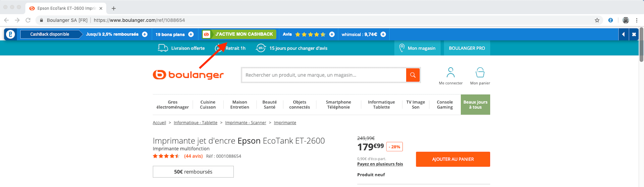Click the Informatique - Tablette breadcrumb

[196, 123]
